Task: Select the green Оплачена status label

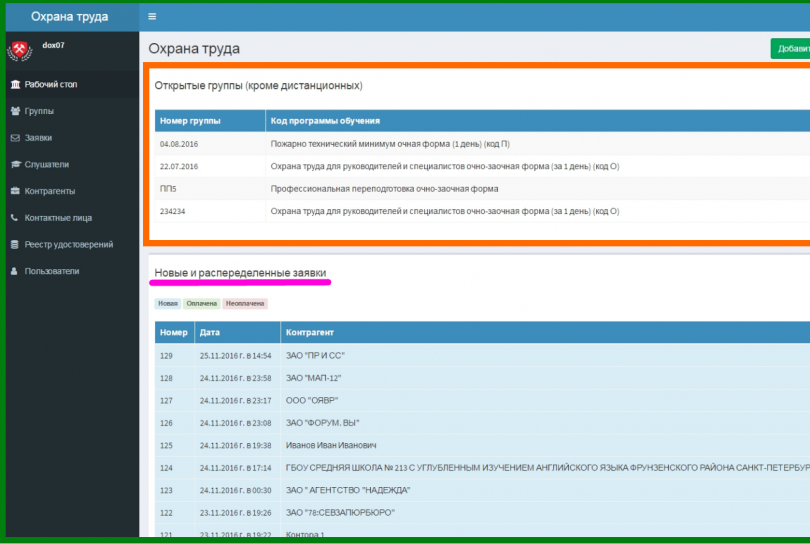Action: (201, 303)
